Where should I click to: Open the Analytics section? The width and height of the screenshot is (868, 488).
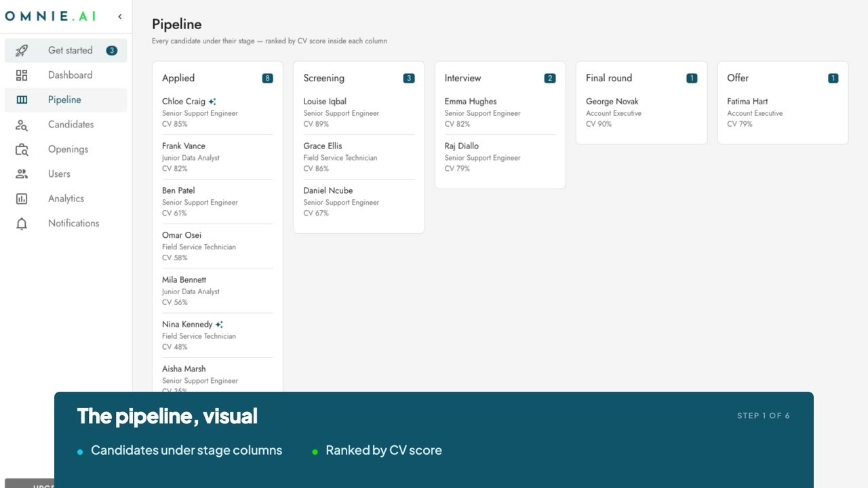point(66,199)
